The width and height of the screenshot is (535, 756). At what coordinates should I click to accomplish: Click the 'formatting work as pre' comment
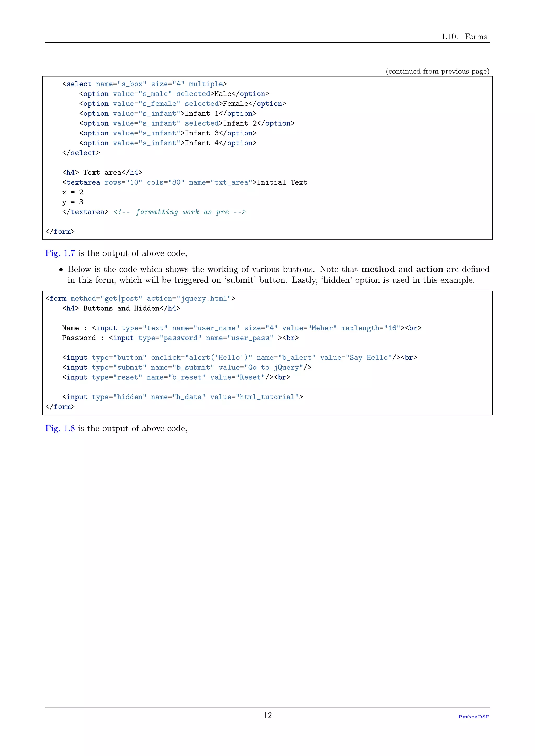coord(180,212)
